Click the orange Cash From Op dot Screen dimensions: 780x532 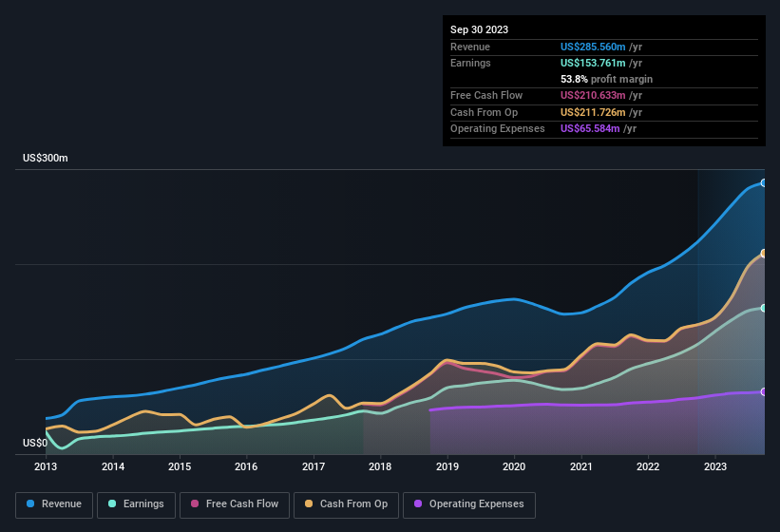pyautogui.click(x=310, y=504)
